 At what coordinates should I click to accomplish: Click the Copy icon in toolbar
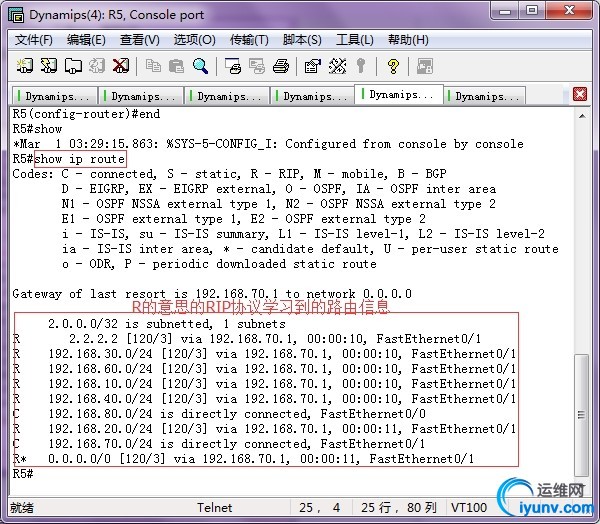coord(153,66)
